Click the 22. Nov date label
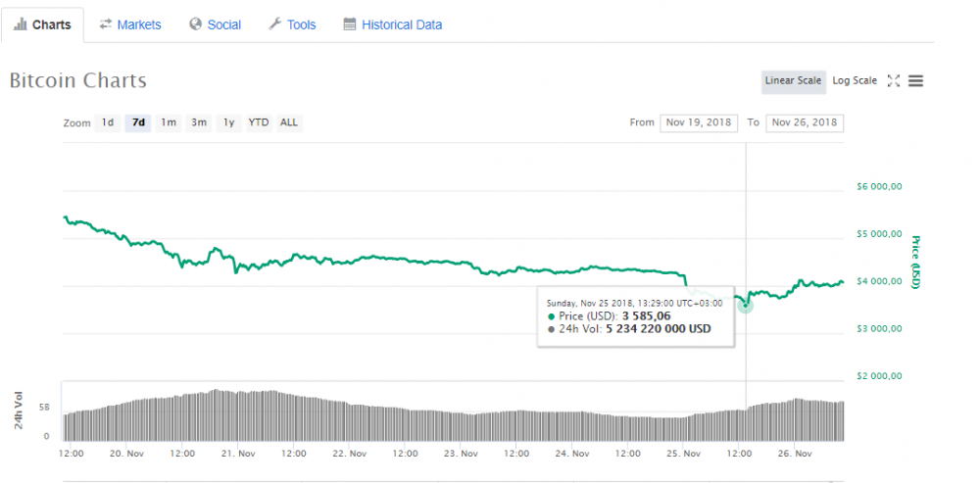 [350, 454]
